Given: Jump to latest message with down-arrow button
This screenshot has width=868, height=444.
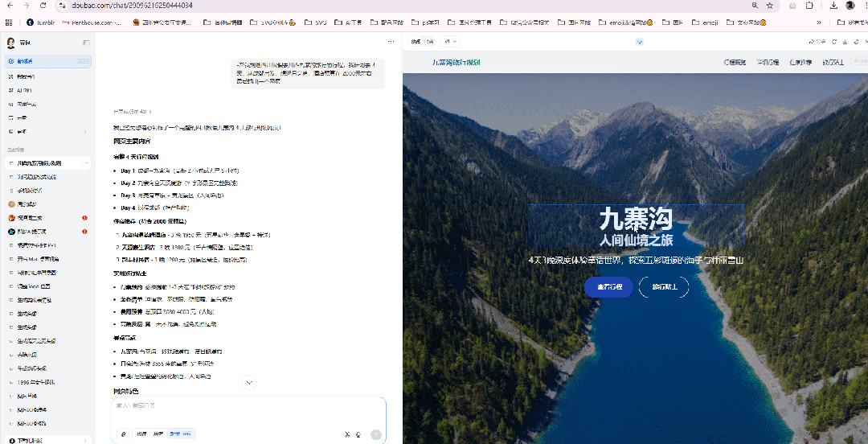Looking at the screenshot, I should [x=249, y=382].
